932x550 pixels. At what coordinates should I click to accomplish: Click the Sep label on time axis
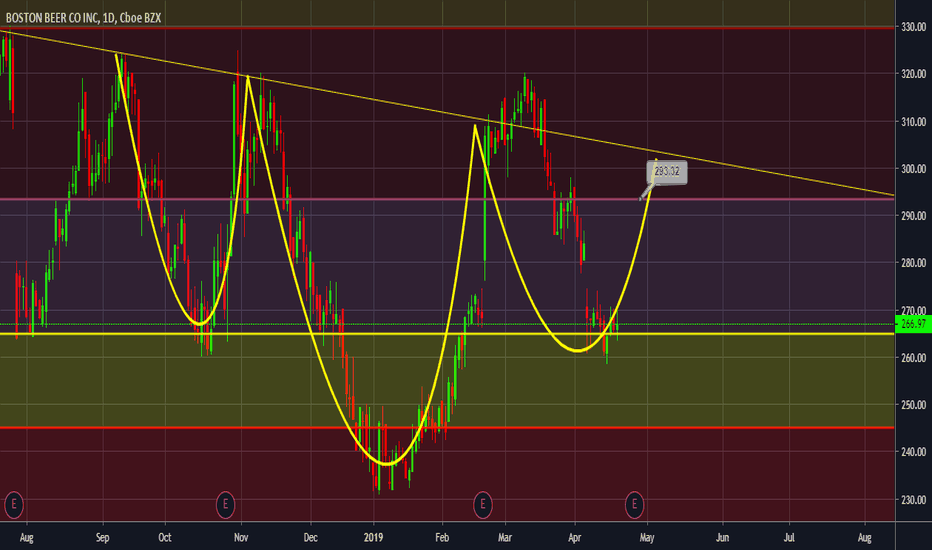click(x=103, y=538)
